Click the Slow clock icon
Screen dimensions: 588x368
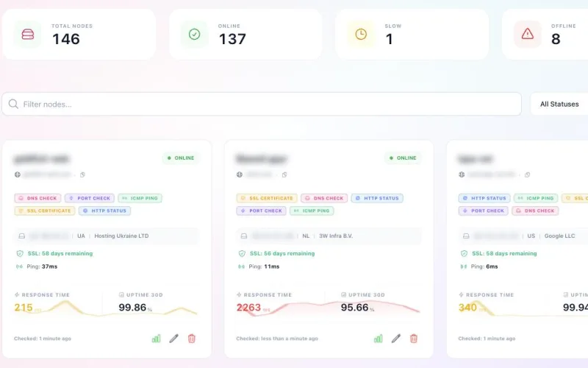point(361,34)
